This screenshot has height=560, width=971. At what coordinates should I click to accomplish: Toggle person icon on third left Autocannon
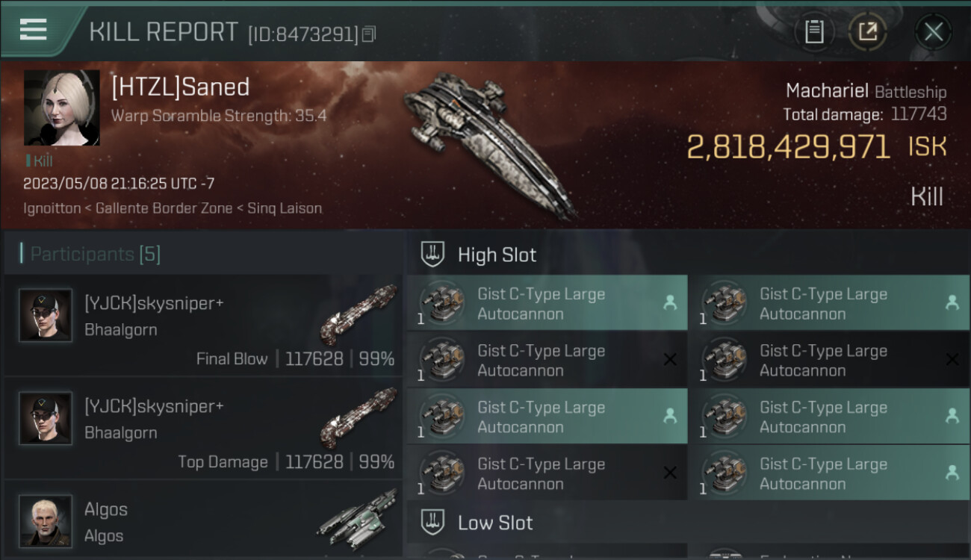tap(670, 417)
